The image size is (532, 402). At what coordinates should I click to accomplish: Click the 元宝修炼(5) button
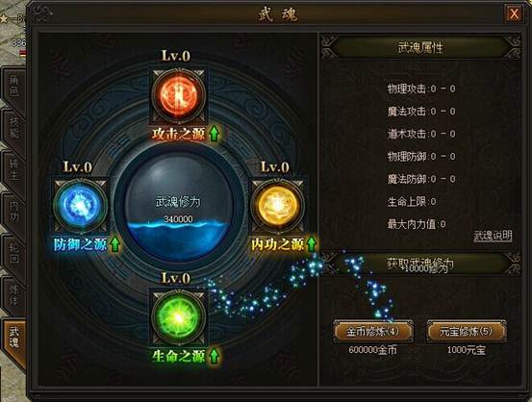[x=467, y=331]
